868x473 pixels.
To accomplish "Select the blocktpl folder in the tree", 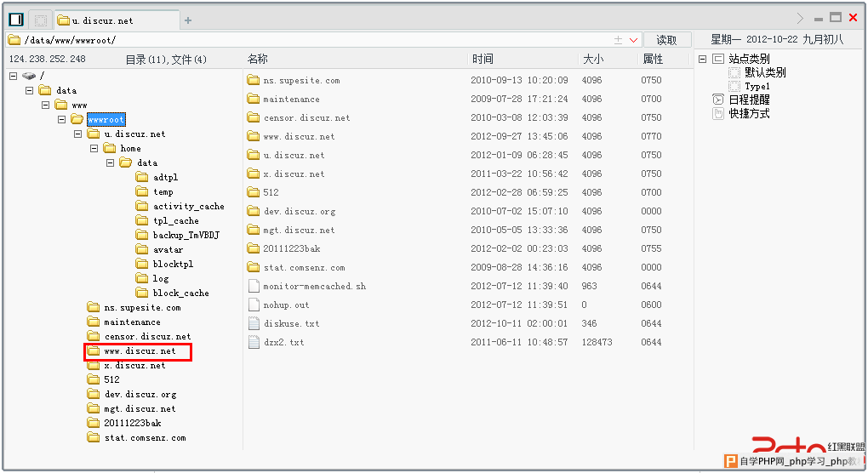I will (173, 264).
